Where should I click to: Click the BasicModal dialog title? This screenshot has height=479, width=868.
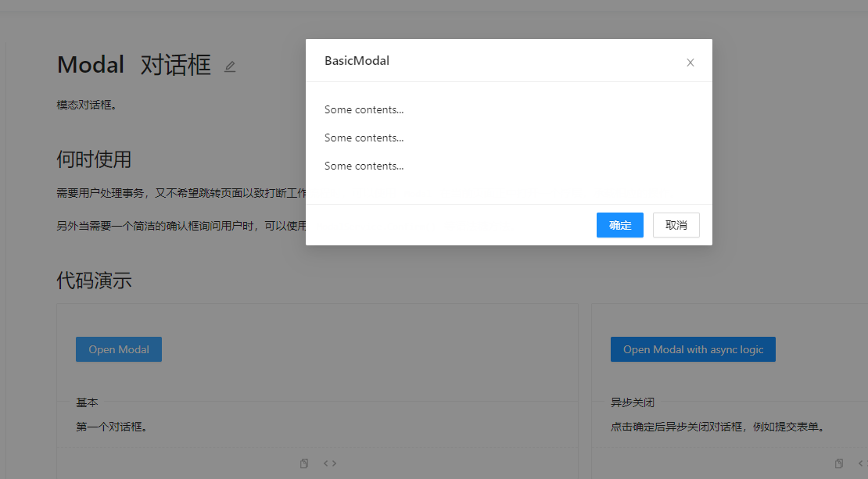(357, 60)
